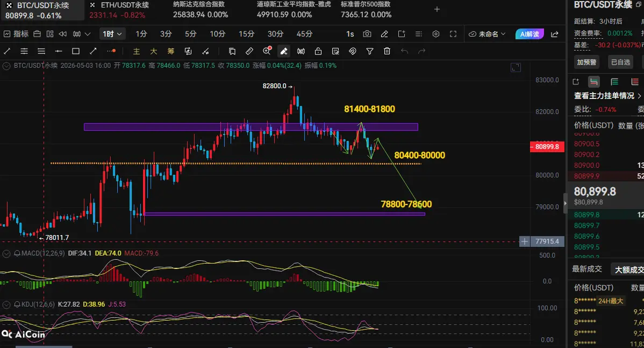Open the 1时 timeframe dropdown
Image resolution: width=644 pixels, height=348 pixels.
click(112, 34)
